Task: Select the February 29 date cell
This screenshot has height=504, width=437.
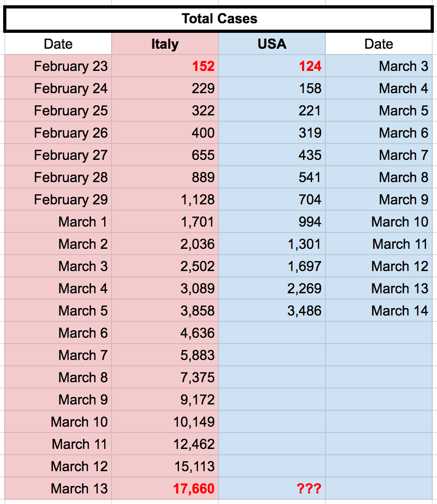Action: click(58, 199)
